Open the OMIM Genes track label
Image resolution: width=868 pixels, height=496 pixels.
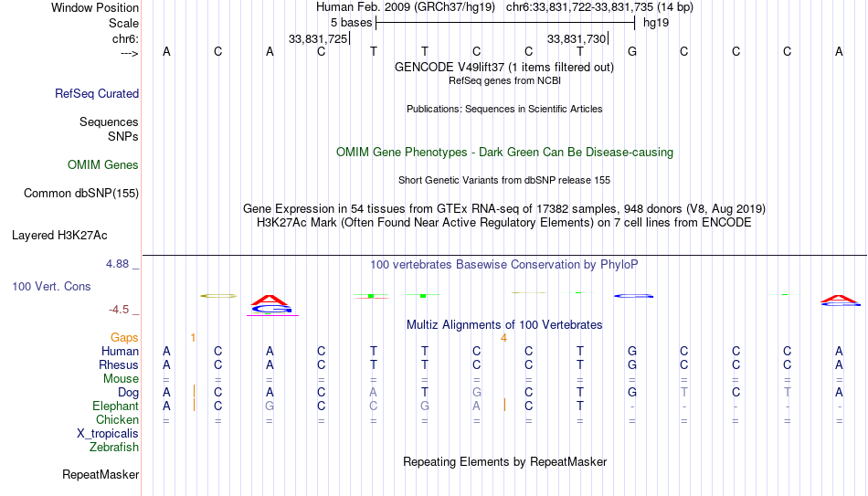click(103, 165)
